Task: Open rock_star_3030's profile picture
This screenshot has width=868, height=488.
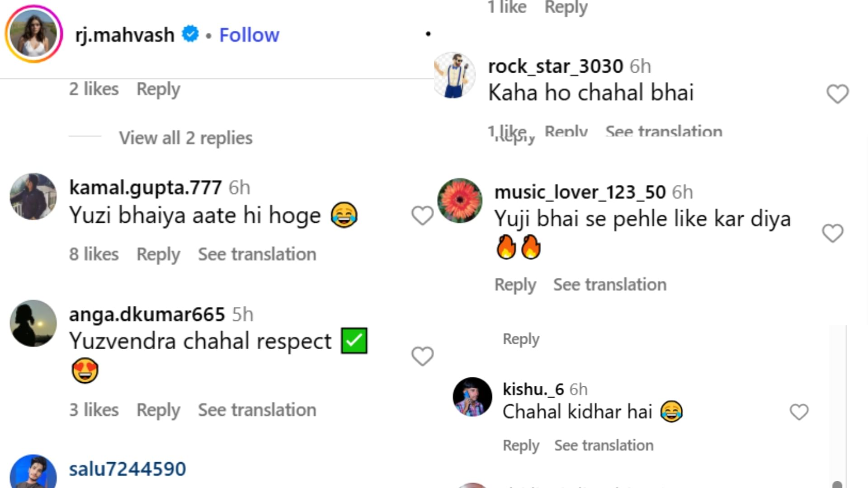Action: click(454, 75)
